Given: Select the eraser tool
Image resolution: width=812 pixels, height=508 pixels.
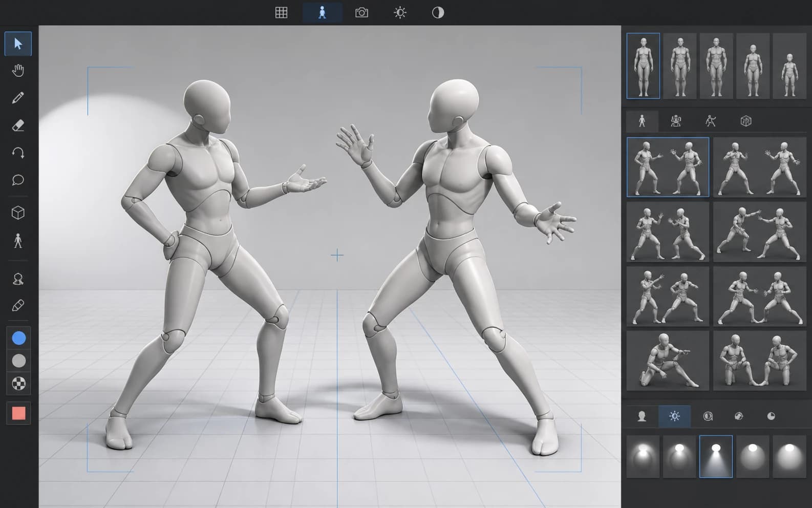Looking at the screenshot, I should [18, 125].
